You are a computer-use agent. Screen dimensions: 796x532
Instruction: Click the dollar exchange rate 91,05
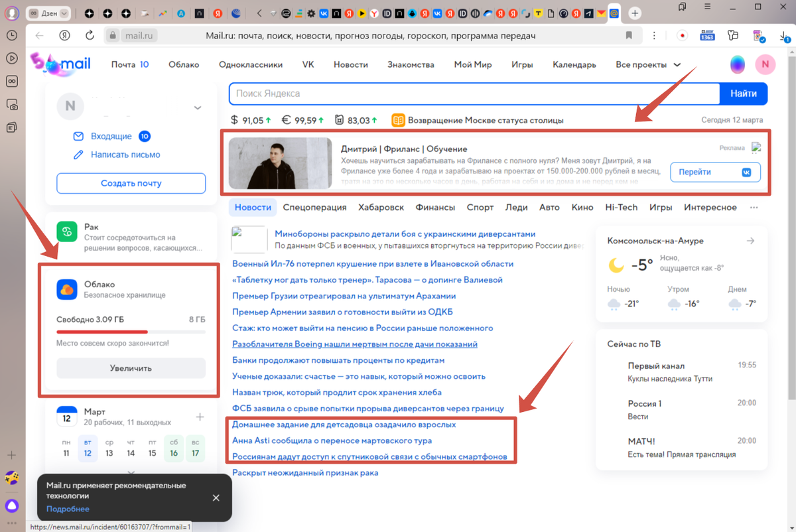249,120
